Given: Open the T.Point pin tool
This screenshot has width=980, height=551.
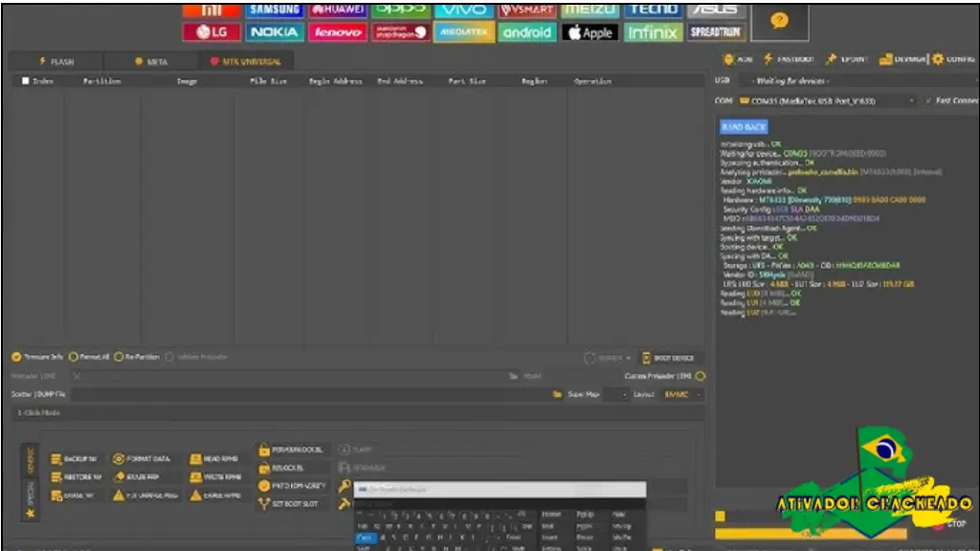Looking at the screenshot, I should [847, 59].
